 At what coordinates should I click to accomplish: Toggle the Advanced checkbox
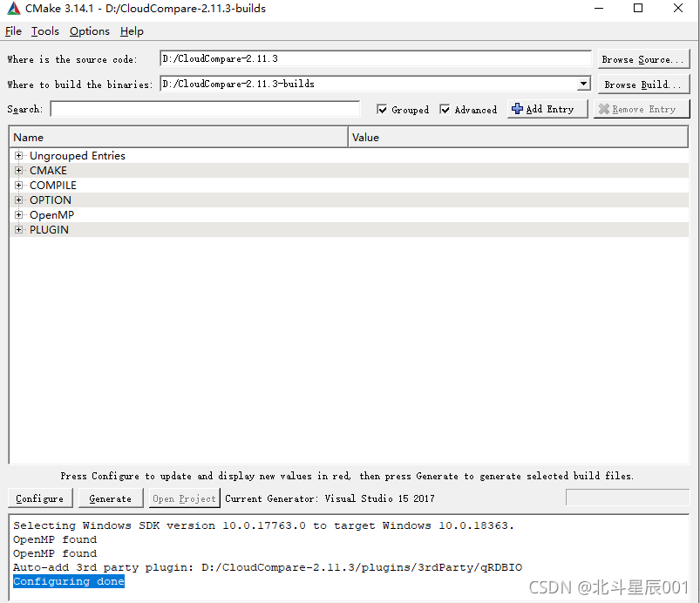[445, 109]
